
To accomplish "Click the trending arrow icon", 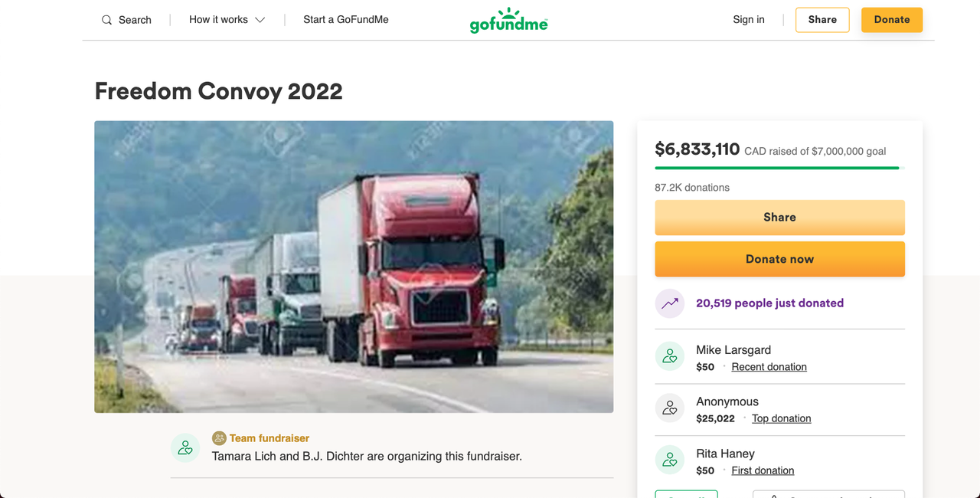I will 670,303.
